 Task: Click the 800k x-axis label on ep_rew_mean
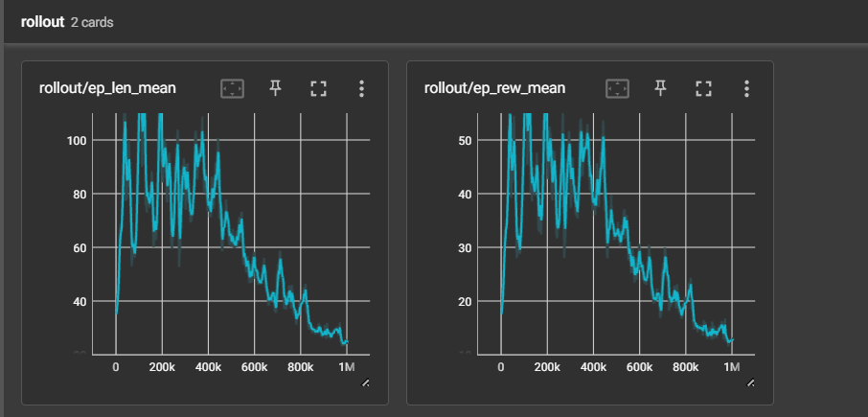point(686,366)
